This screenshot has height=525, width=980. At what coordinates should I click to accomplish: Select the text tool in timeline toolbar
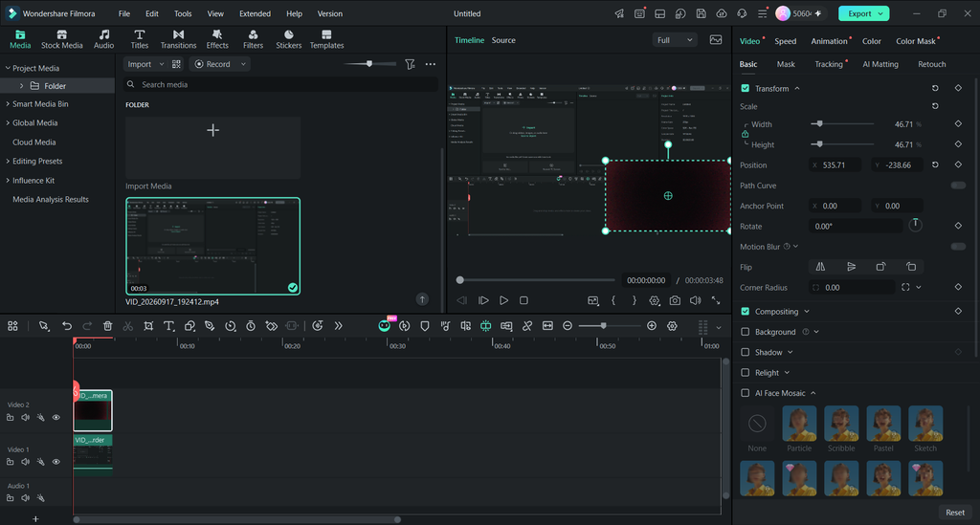(x=168, y=326)
